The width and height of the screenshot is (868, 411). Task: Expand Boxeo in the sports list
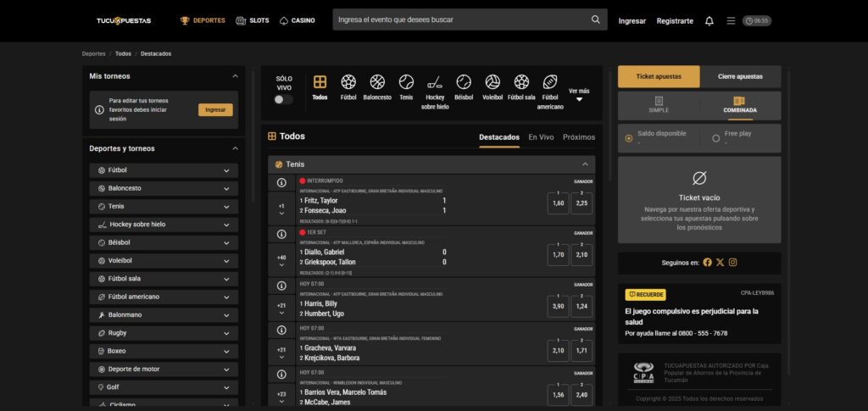(x=164, y=352)
